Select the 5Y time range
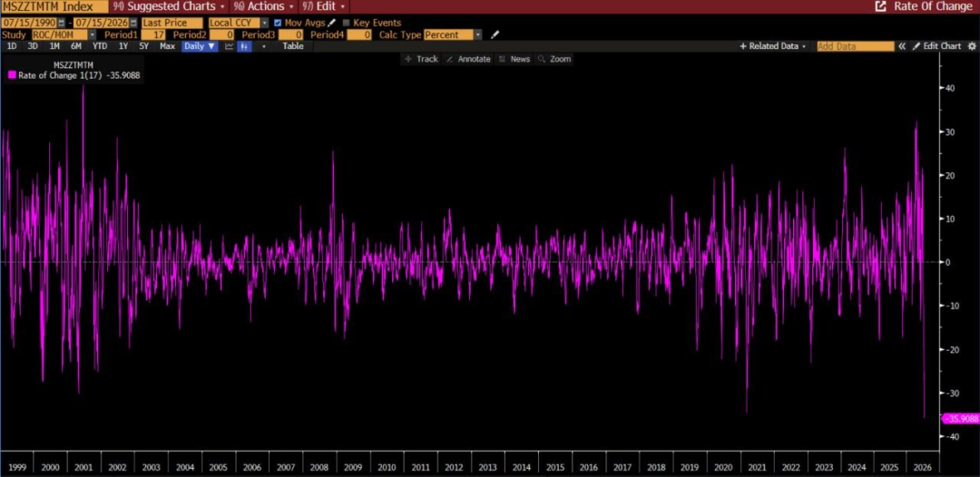980x477 pixels. tap(143, 46)
